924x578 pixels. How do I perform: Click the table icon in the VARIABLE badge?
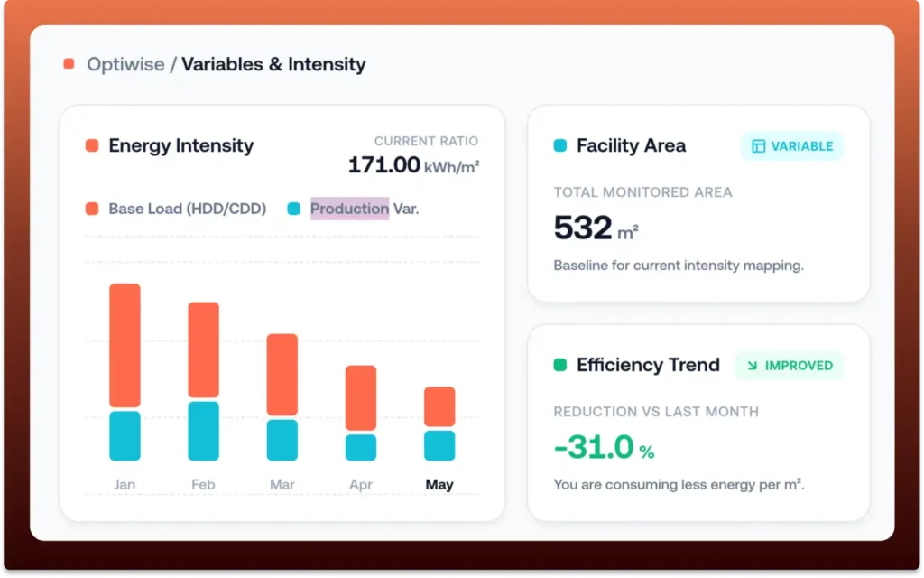coord(758,146)
